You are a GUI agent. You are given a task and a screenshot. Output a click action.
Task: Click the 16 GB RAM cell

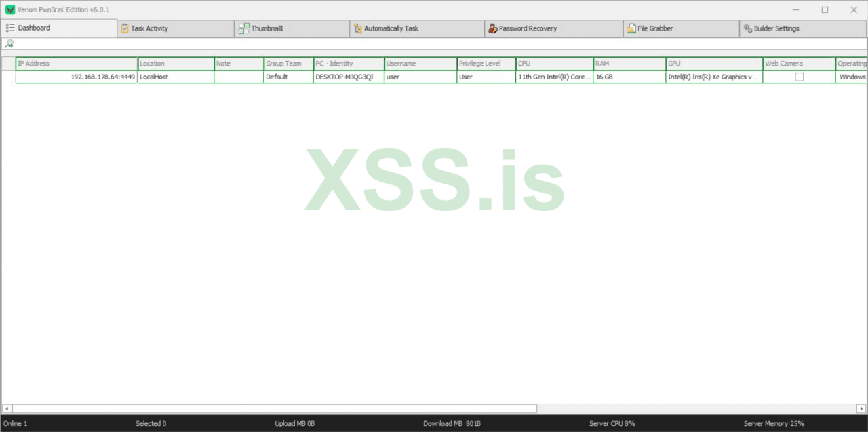click(629, 77)
